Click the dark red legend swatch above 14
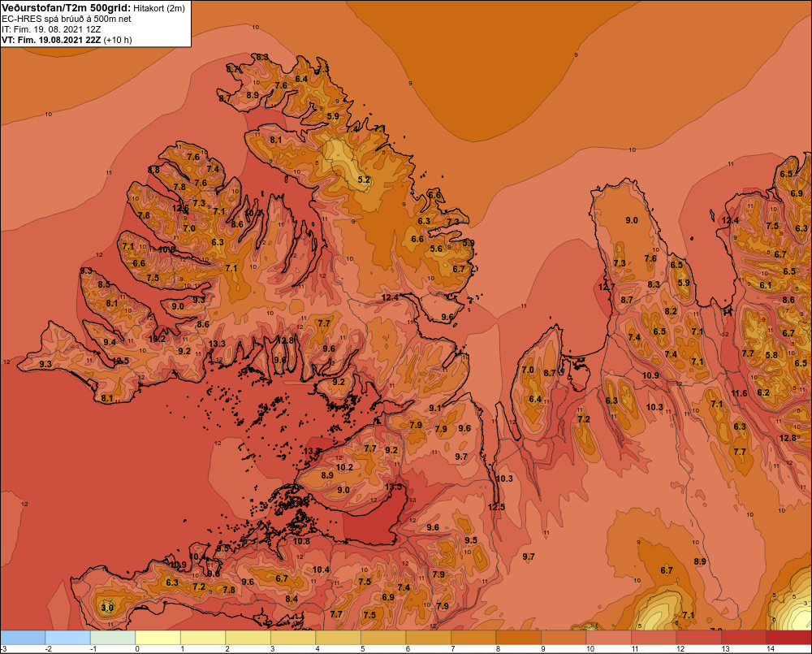 click(788, 637)
